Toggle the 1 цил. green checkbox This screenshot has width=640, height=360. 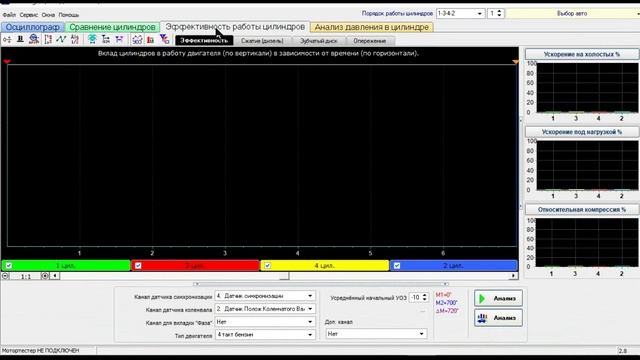click(x=9, y=266)
